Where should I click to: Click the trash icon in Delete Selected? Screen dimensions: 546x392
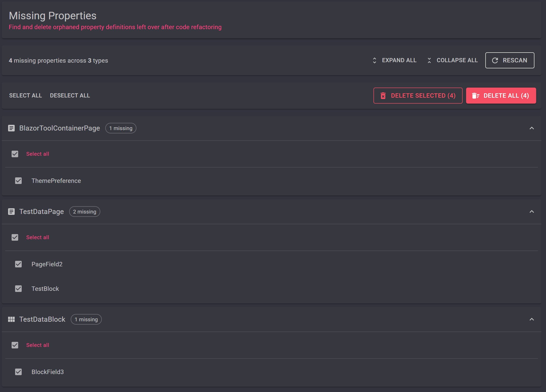[383, 96]
